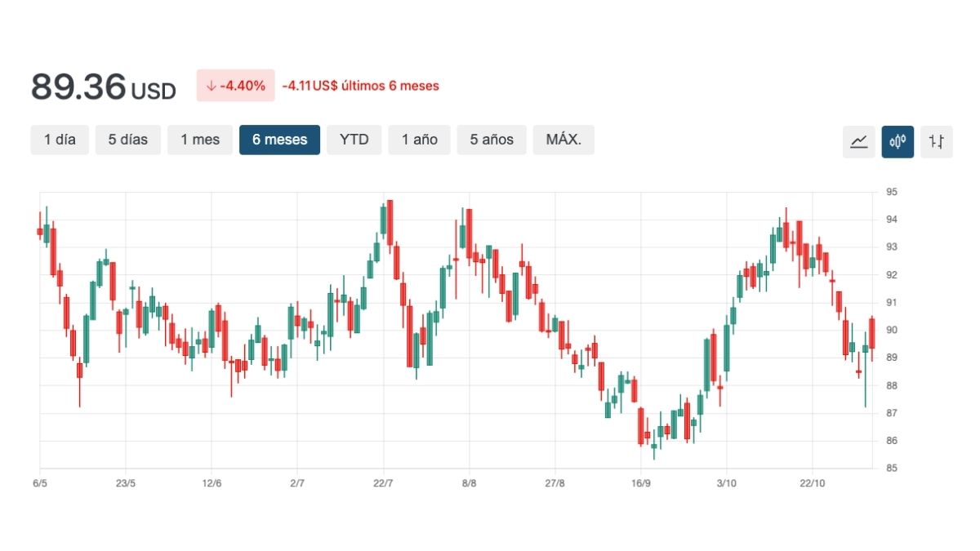Click the -4.11US$ últimos 6 meses text
This screenshot has width=980, height=551.
[x=360, y=86]
